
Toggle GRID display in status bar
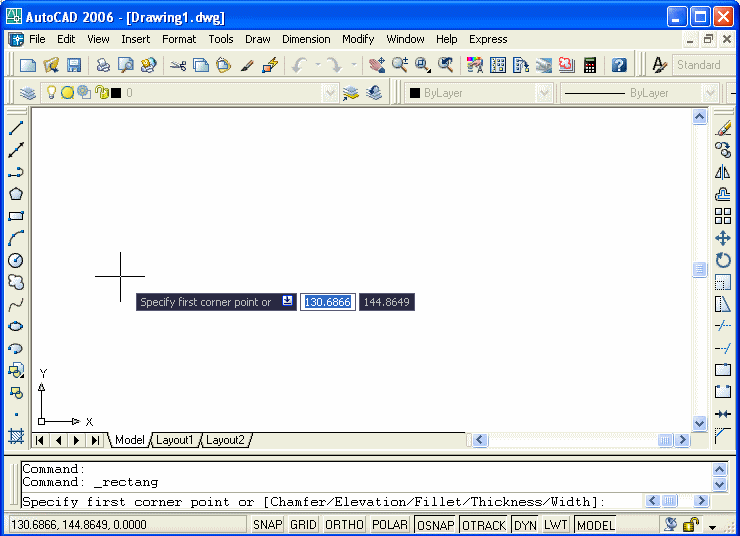(303, 525)
